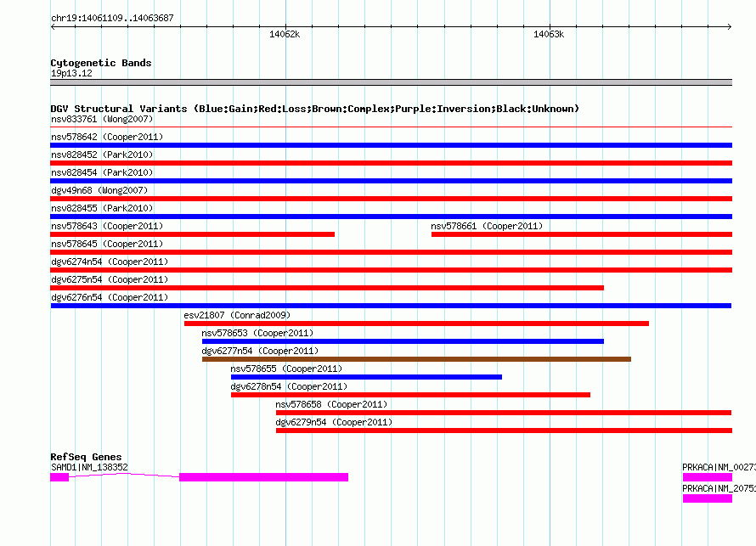Click the nsv833761 (Wong2007) variant label
Viewport: 756px width, 546px height.
coord(102,119)
